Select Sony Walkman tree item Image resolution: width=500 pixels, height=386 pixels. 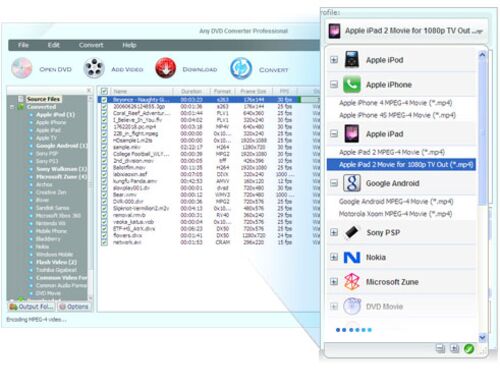61,169
